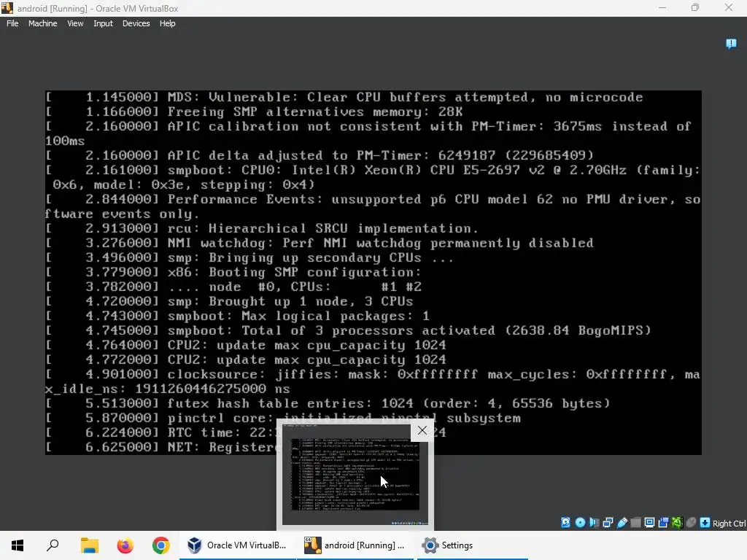Click 'NMI watchdog: Perf NMI watchdog' line
This screenshot has height=560, width=747.
(x=320, y=243)
